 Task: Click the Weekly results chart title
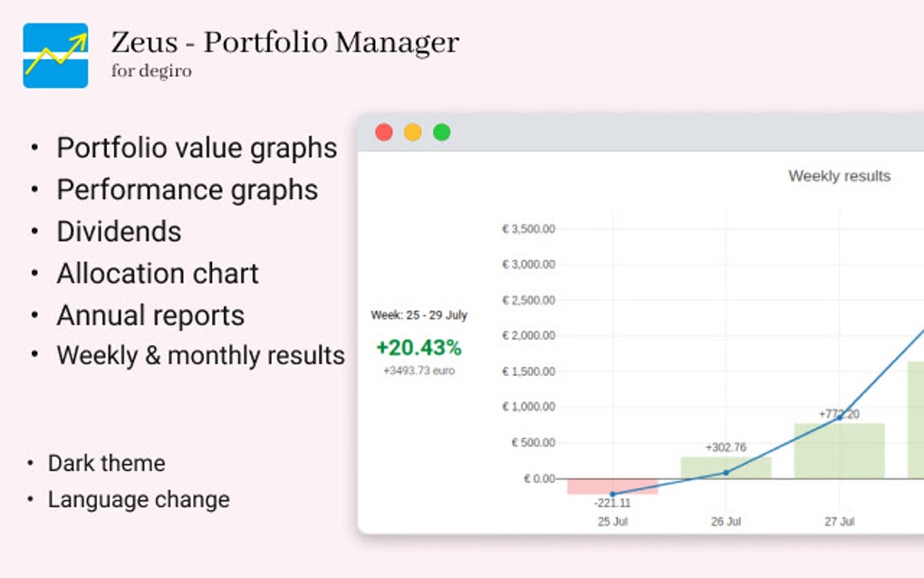point(839,176)
